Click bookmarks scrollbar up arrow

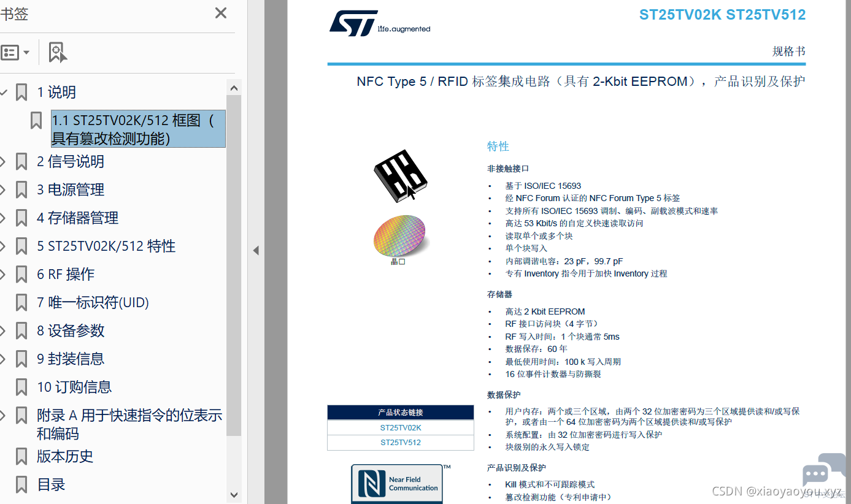234,88
